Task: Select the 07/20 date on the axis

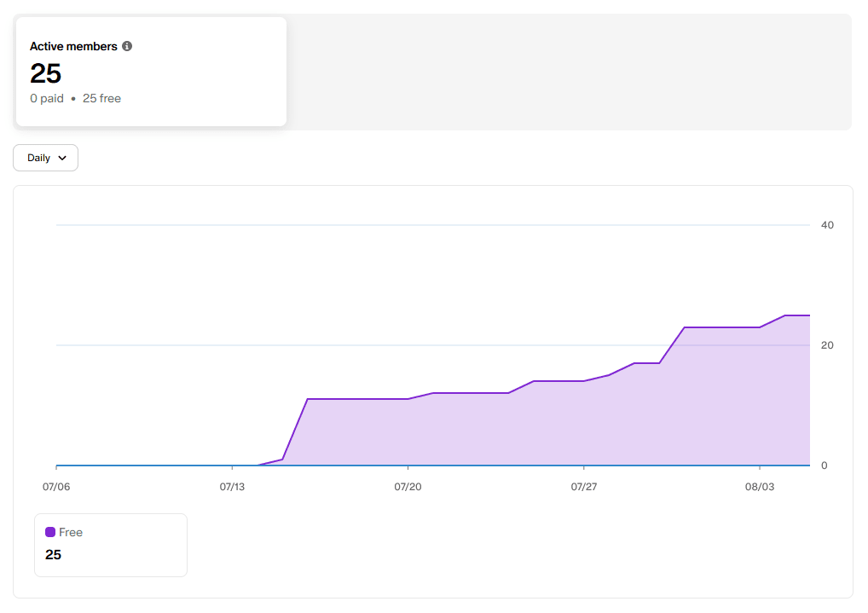Action: click(x=408, y=487)
